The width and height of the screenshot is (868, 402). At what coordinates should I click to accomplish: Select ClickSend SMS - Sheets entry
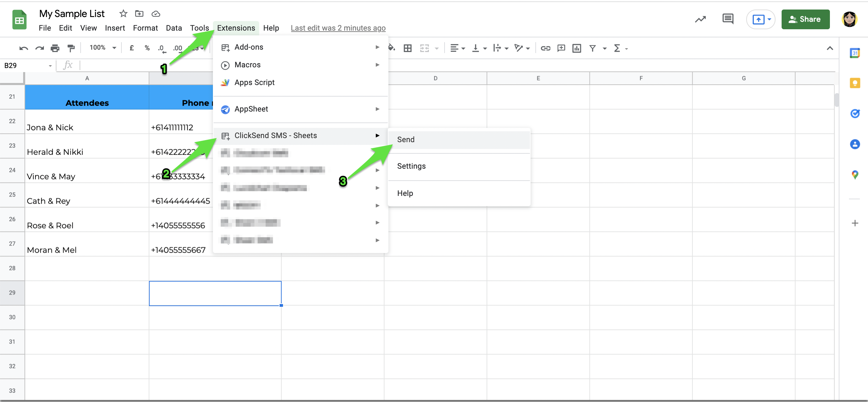point(300,136)
